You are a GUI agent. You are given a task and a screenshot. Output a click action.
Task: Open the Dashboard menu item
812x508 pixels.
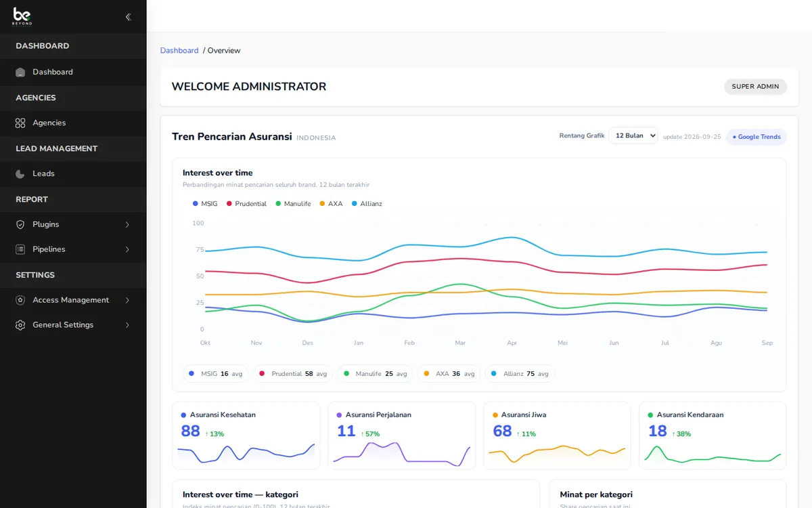[73, 72]
